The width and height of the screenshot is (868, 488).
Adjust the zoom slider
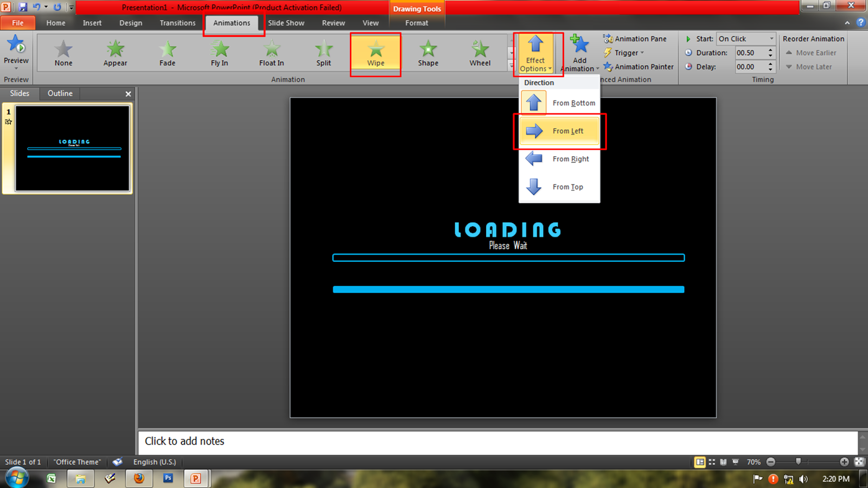[799, 461]
